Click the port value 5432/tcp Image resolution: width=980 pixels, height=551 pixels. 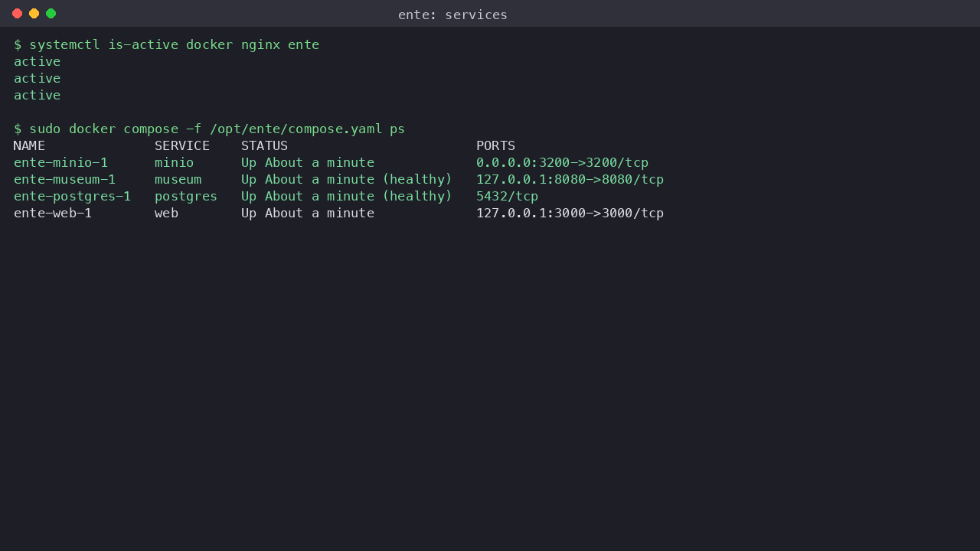point(507,196)
